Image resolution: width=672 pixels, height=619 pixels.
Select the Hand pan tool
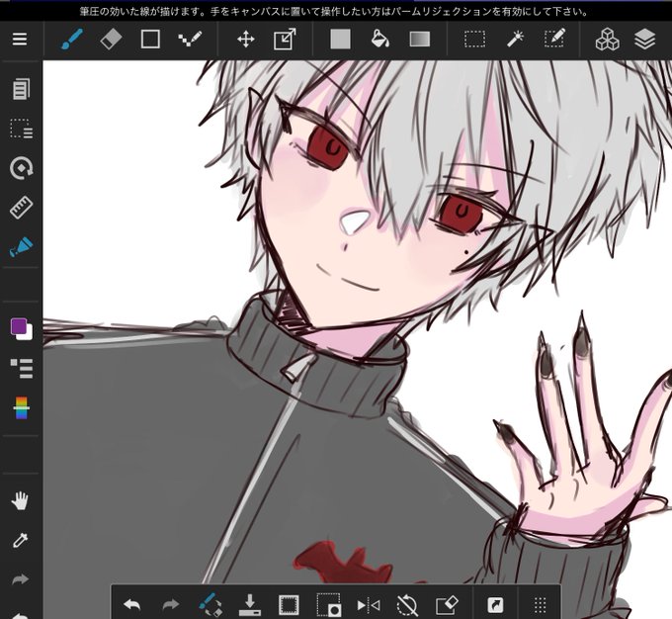click(20, 501)
